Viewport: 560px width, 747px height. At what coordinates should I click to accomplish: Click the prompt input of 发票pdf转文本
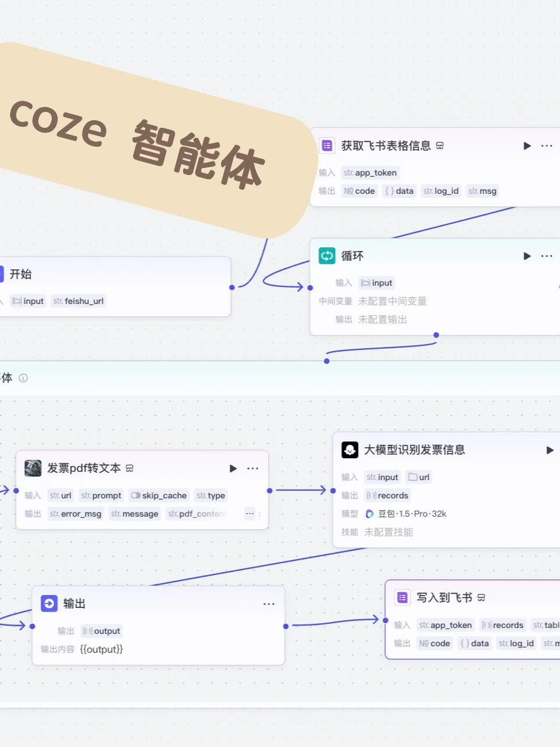tap(101, 495)
